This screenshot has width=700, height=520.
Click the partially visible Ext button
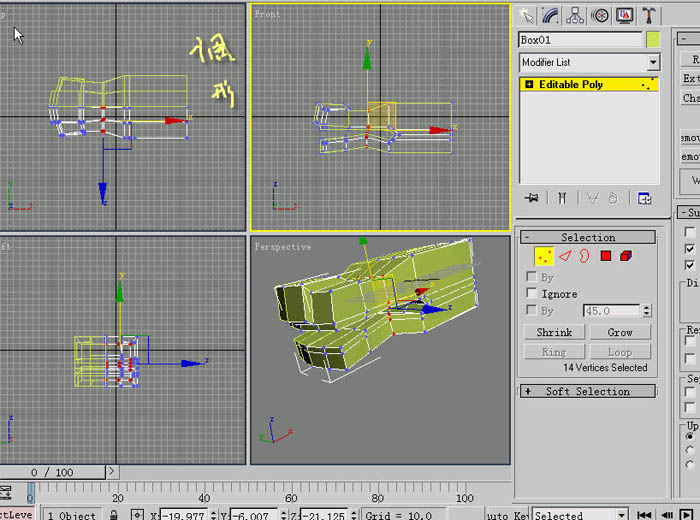[690, 78]
